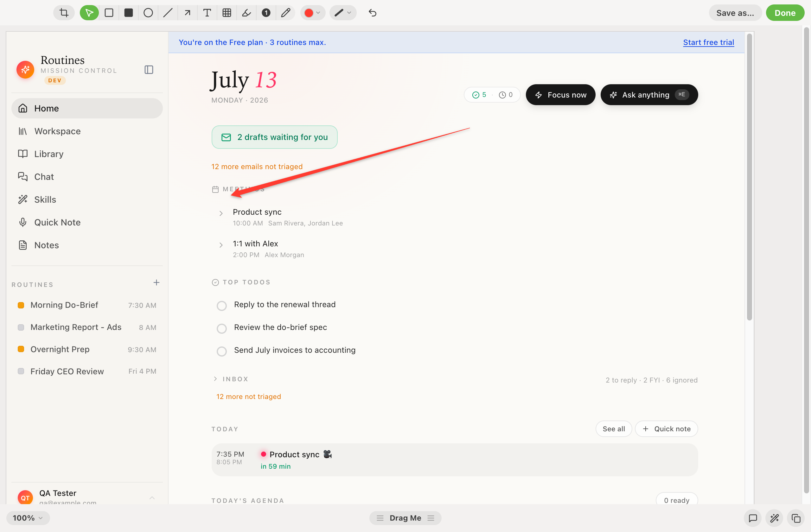Check off Send July invoices to accounting

pos(222,351)
